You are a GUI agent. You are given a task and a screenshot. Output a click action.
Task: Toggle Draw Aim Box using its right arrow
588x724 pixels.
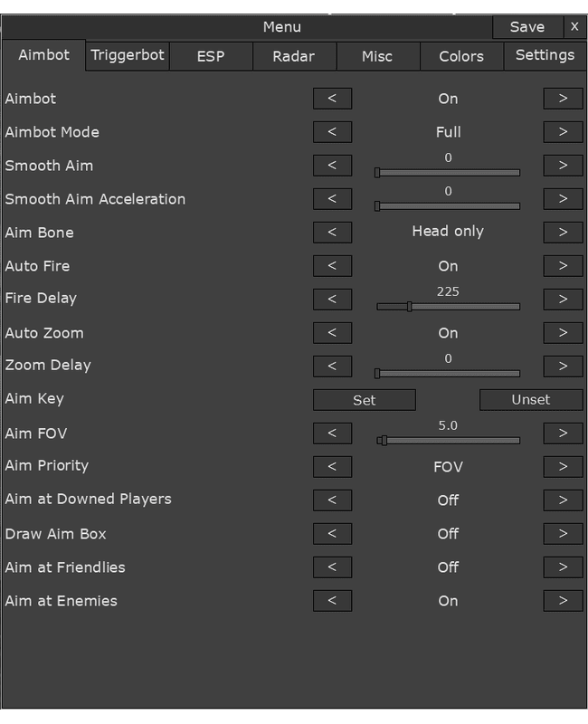pyautogui.click(x=563, y=534)
